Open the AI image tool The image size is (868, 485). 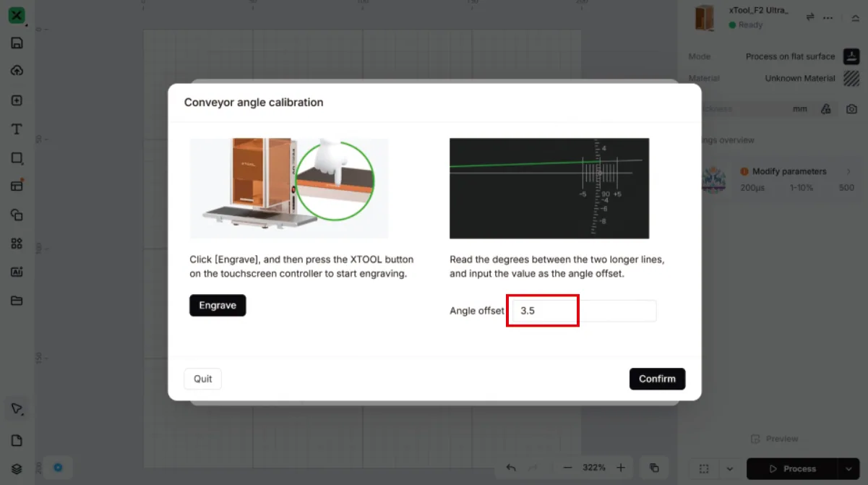pyautogui.click(x=17, y=272)
